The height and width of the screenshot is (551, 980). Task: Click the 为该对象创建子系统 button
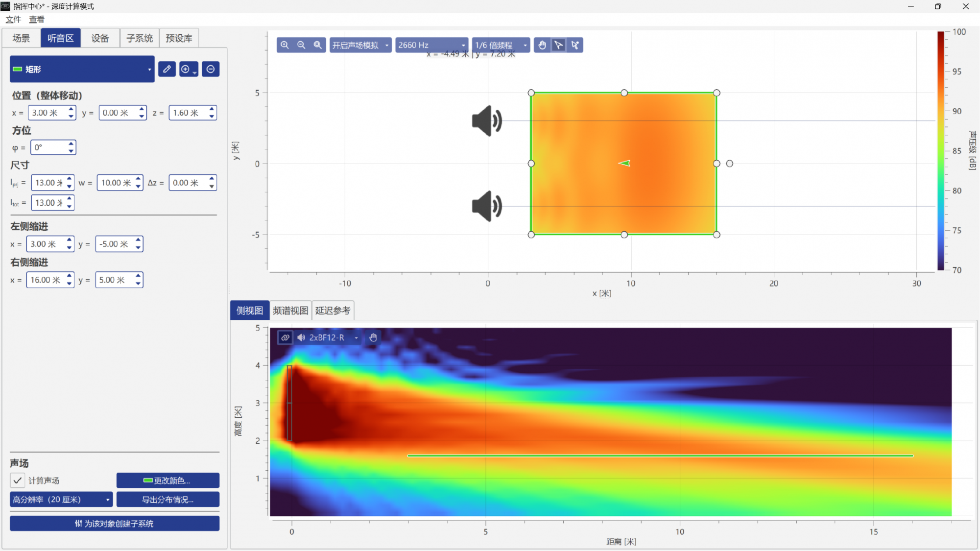click(115, 524)
